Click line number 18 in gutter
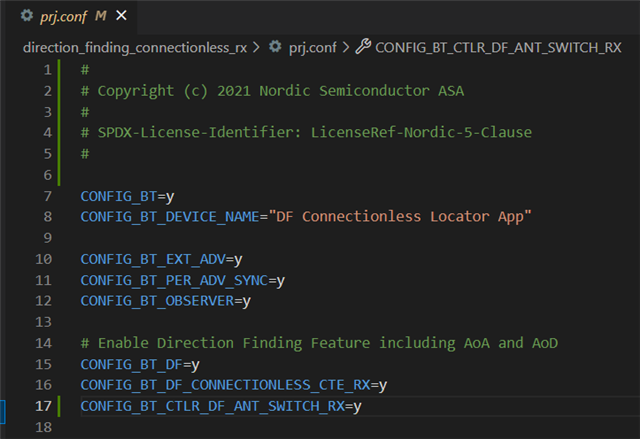640x439 pixels. 44,427
